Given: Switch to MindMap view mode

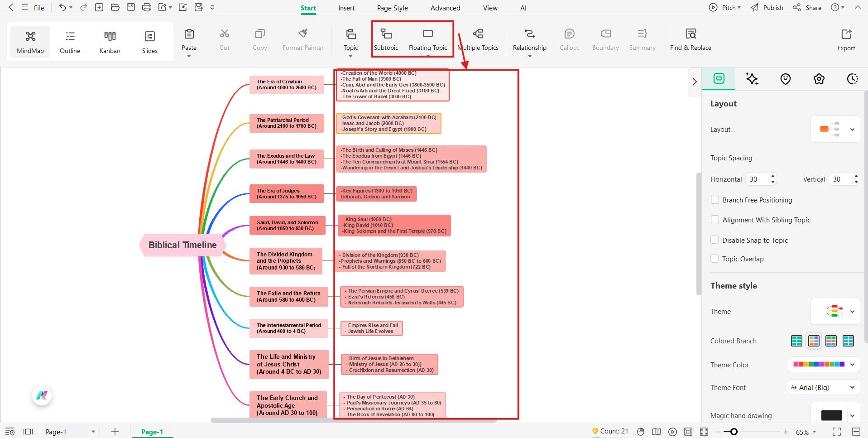Looking at the screenshot, I should 30,42.
